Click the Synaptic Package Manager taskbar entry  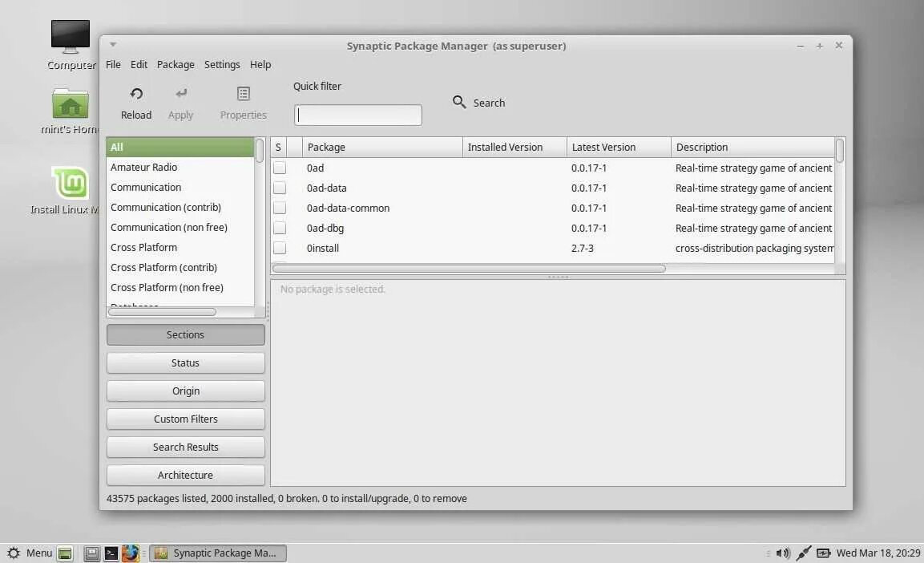coord(218,553)
